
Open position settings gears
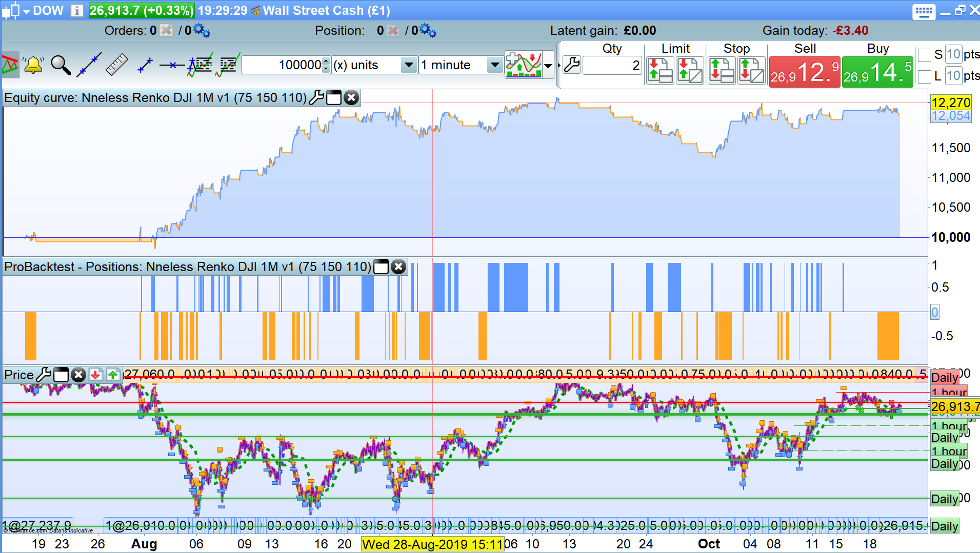point(428,30)
